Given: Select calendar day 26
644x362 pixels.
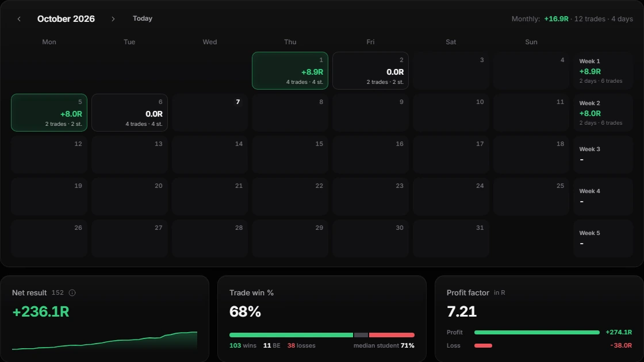Looking at the screenshot, I should 49,238.
